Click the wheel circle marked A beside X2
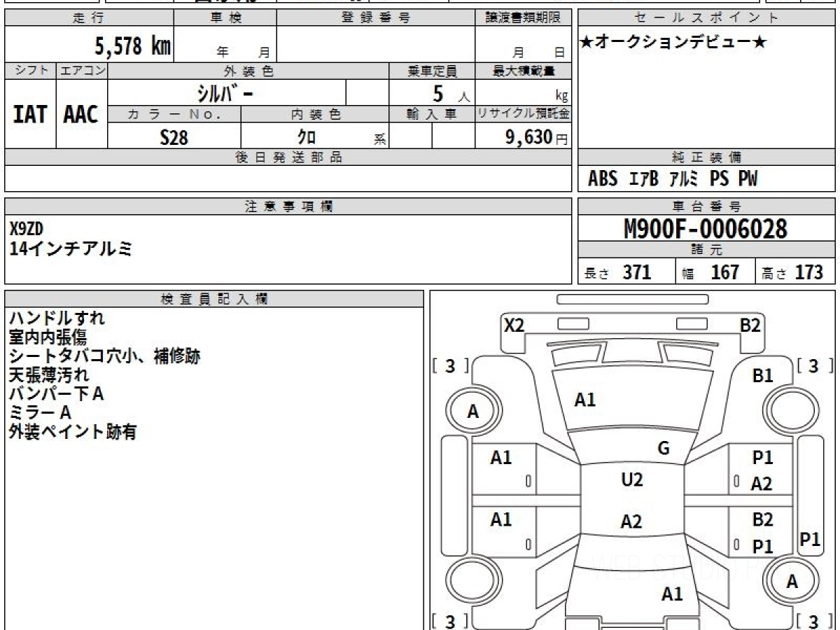The width and height of the screenshot is (840, 630). pyautogui.click(x=473, y=412)
